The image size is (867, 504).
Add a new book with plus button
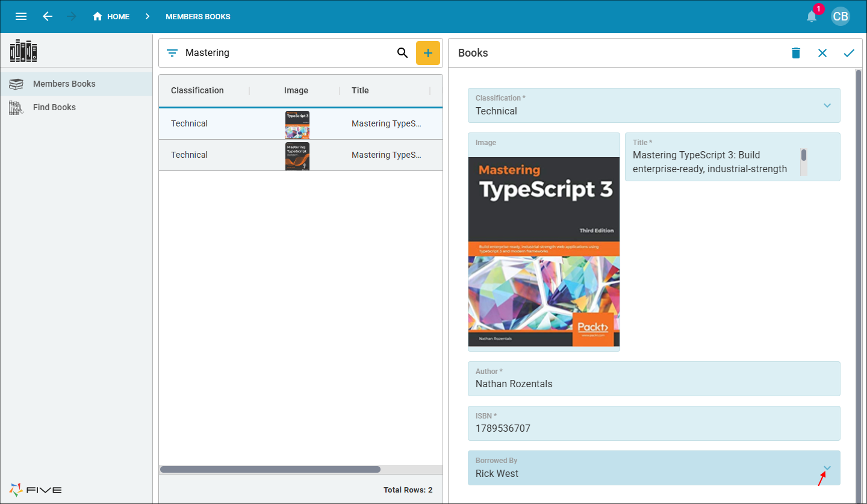click(x=428, y=53)
